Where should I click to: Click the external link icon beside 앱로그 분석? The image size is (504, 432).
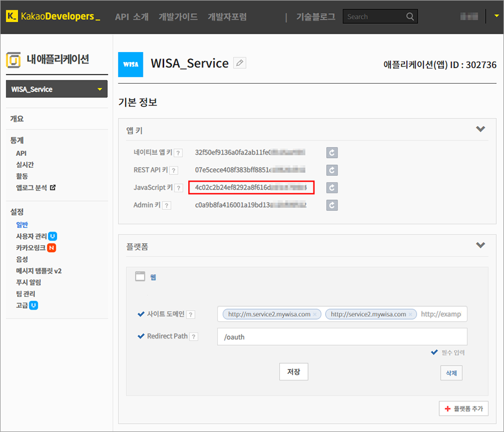tap(53, 187)
